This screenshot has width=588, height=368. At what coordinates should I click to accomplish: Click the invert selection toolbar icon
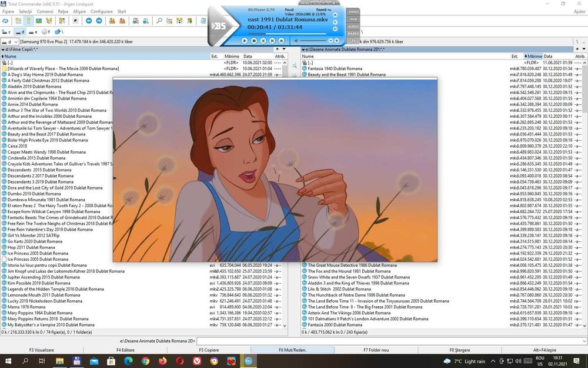click(75, 21)
